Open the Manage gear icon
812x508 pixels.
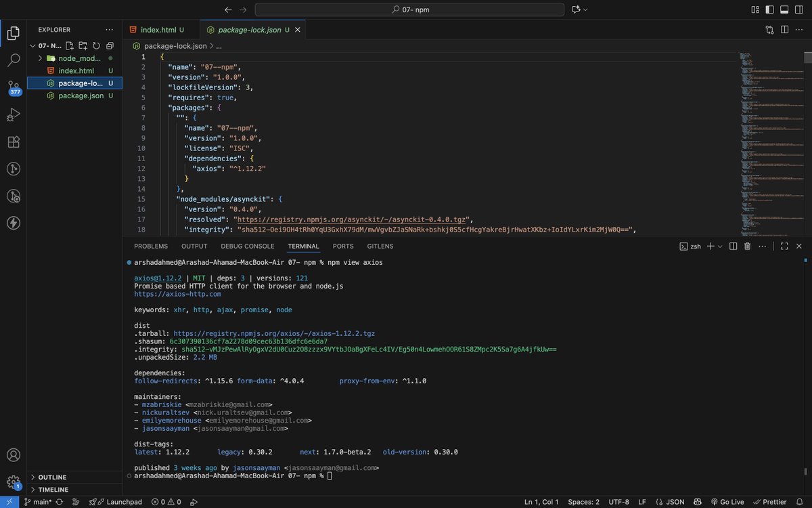pos(13,482)
